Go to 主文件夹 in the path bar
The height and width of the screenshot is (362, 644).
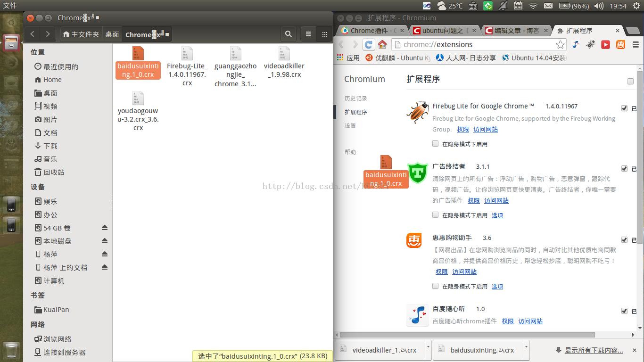pyautogui.click(x=81, y=34)
